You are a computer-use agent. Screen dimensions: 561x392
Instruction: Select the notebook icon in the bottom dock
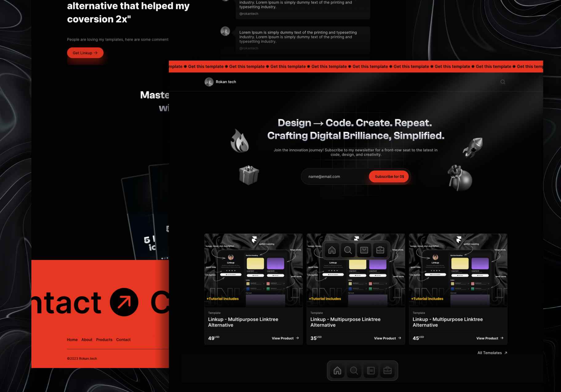click(x=371, y=370)
